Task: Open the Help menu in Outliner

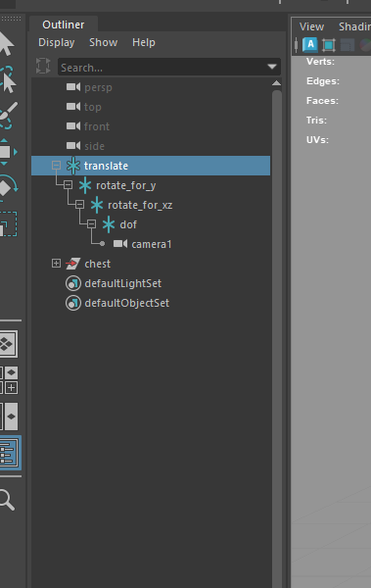Action: pyautogui.click(x=144, y=42)
